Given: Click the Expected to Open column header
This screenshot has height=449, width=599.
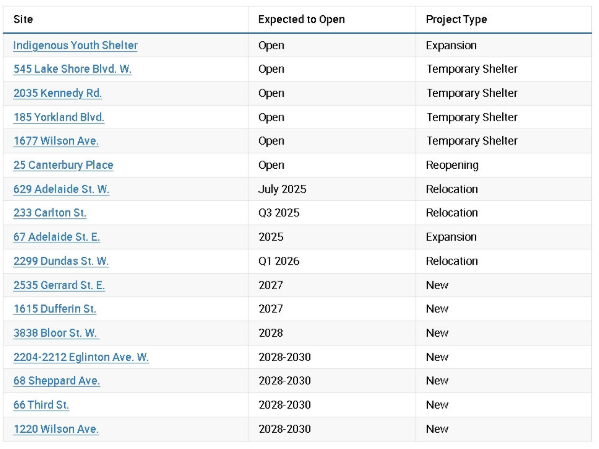Looking at the screenshot, I should click(x=301, y=19).
